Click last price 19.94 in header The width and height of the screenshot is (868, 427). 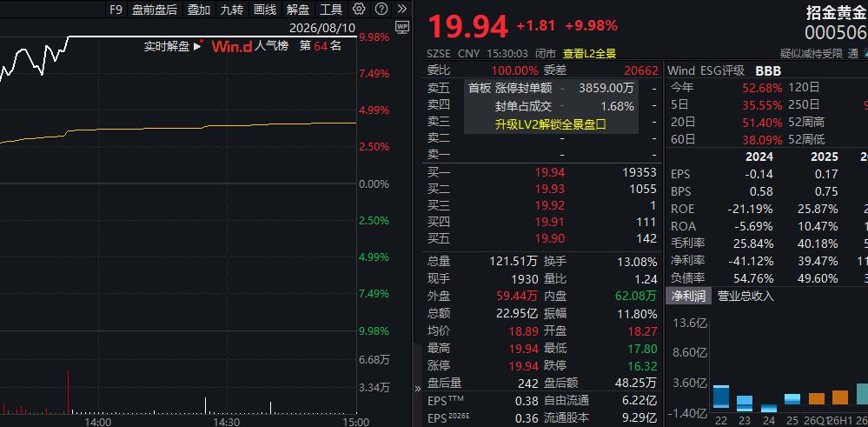pyautogui.click(x=467, y=26)
